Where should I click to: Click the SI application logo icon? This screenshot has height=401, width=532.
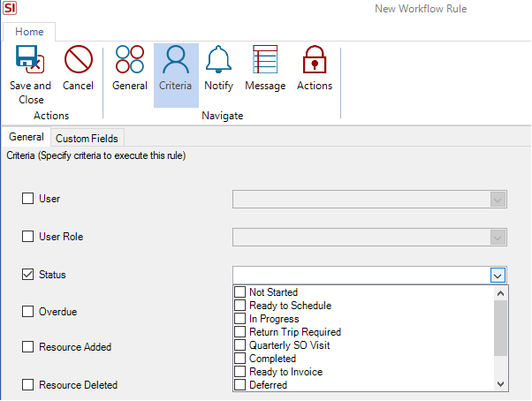pyautogui.click(x=11, y=9)
